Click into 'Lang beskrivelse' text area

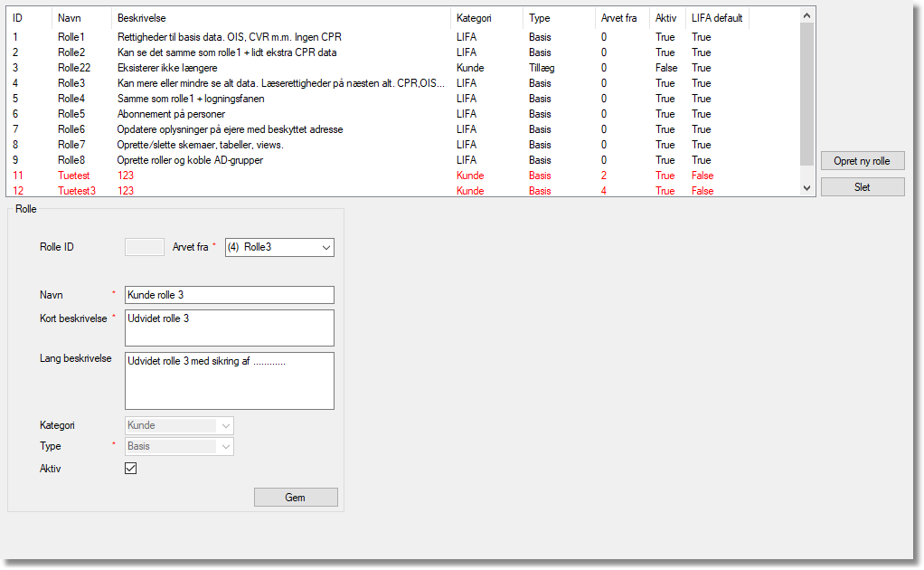pyautogui.click(x=229, y=380)
